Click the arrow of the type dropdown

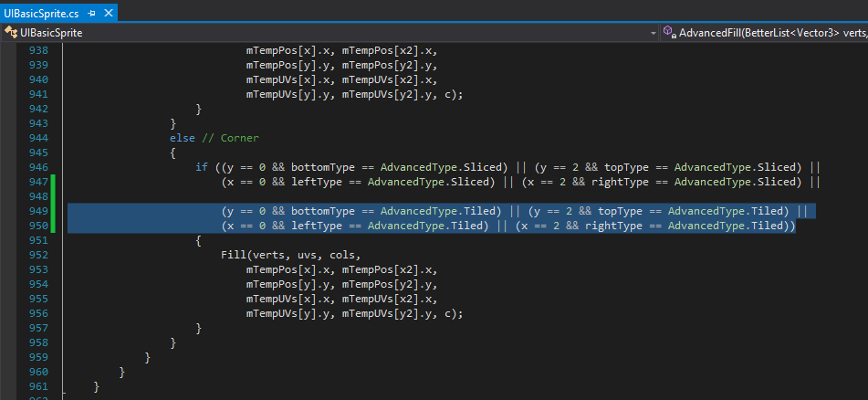(653, 32)
